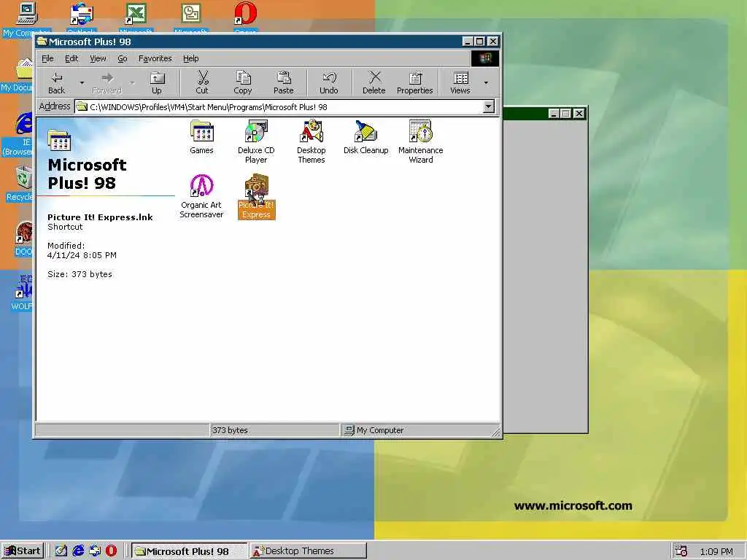Click the Delete toolbar icon
This screenshot has height=560, width=747.
[x=374, y=83]
